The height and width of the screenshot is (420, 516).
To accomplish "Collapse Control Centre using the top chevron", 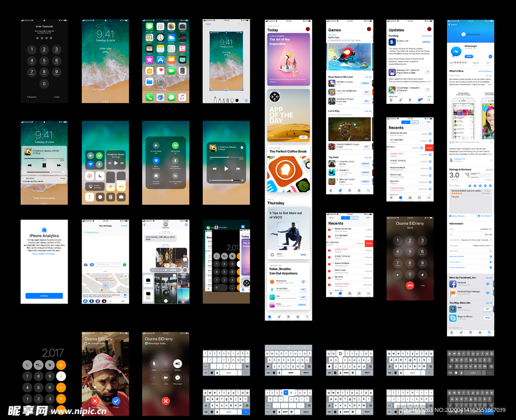I will coord(105,125).
